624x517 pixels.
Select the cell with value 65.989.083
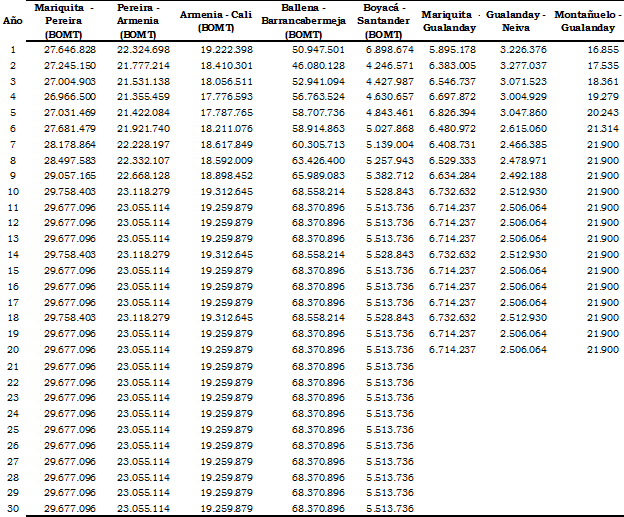(318, 174)
